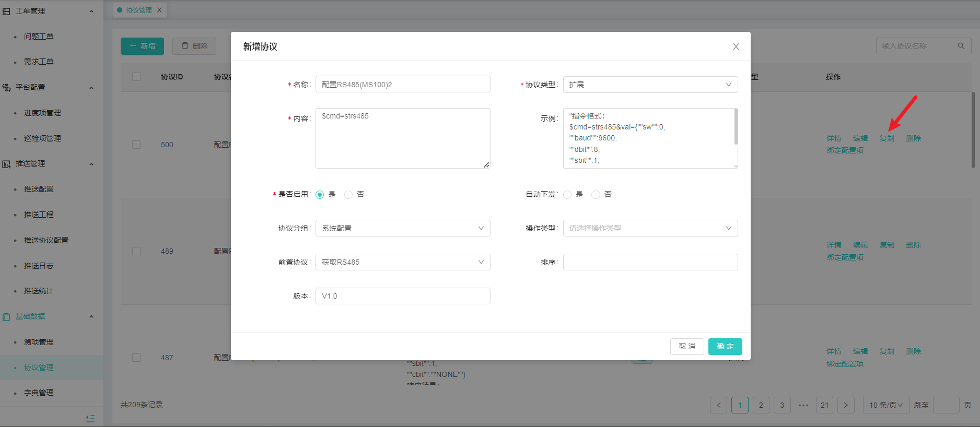Open the 协议类型 dropdown
980x427 pixels.
650,85
